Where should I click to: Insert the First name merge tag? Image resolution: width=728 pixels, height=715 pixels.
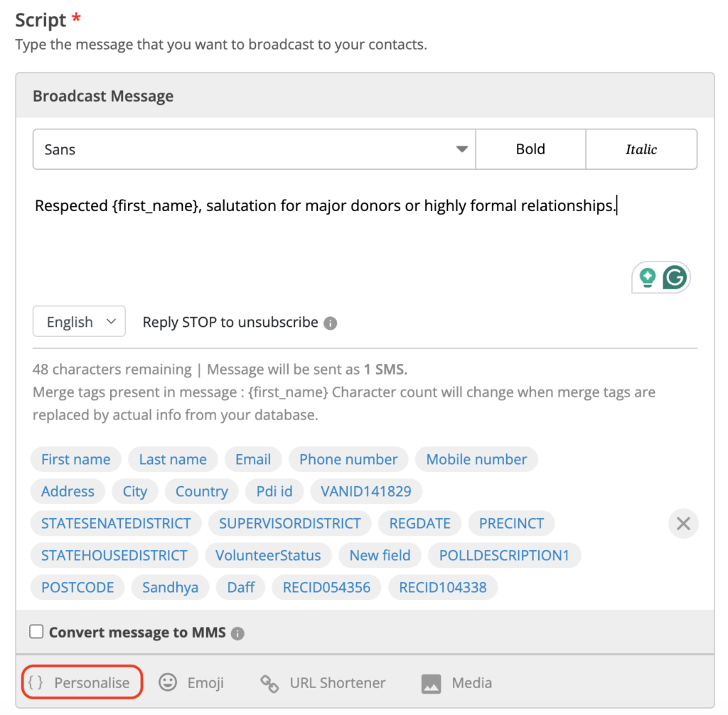click(x=75, y=459)
